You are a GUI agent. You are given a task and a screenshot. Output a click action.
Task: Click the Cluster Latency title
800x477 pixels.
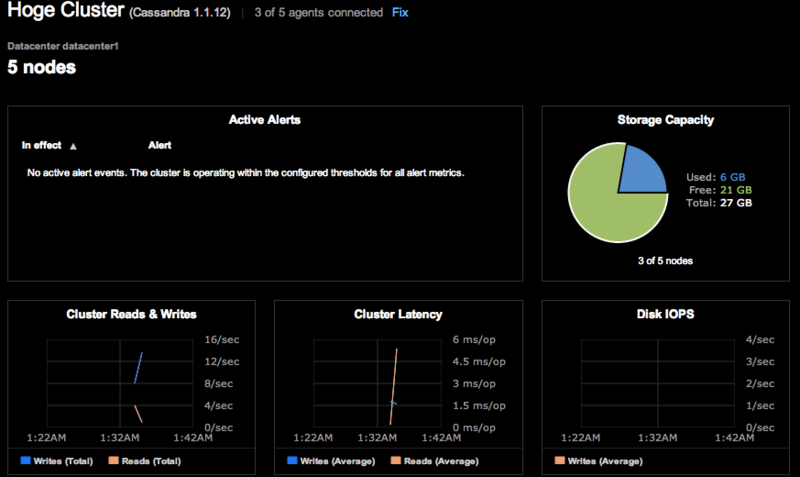398,314
